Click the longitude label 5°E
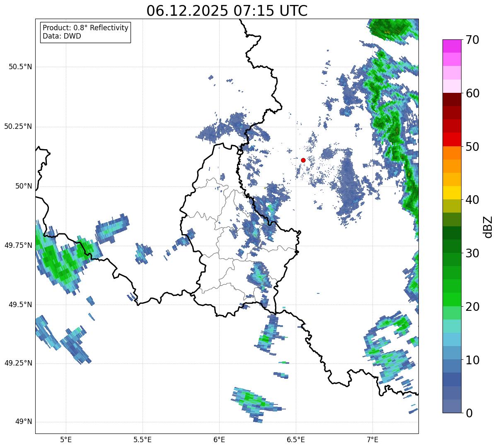Image resolution: width=498 pixels, height=448 pixels. coord(66,439)
